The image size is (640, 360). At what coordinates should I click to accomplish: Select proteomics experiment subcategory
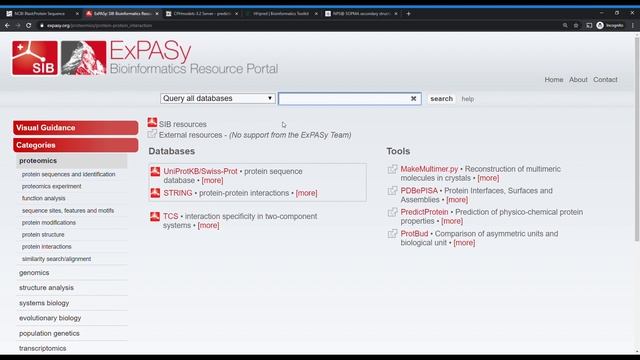coord(51,186)
